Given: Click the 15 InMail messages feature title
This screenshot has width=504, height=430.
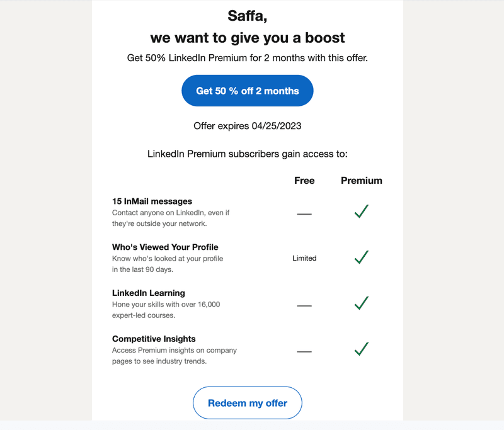Looking at the screenshot, I should pos(151,201).
